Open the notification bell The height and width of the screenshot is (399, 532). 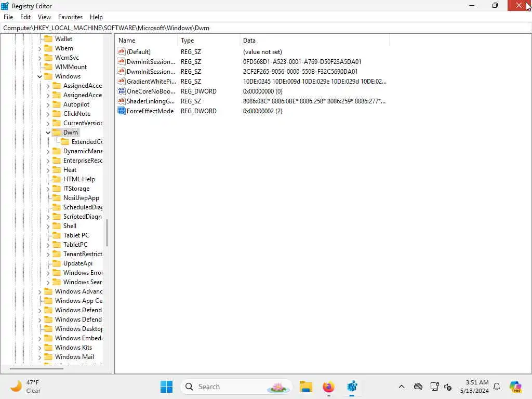click(x=497, y=387)
